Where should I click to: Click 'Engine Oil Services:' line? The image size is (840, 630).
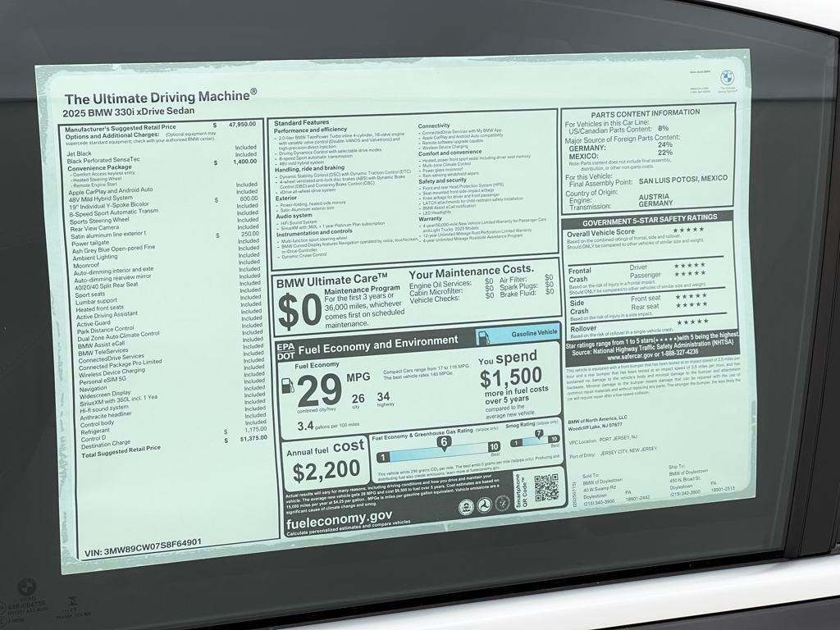(441, 283)
